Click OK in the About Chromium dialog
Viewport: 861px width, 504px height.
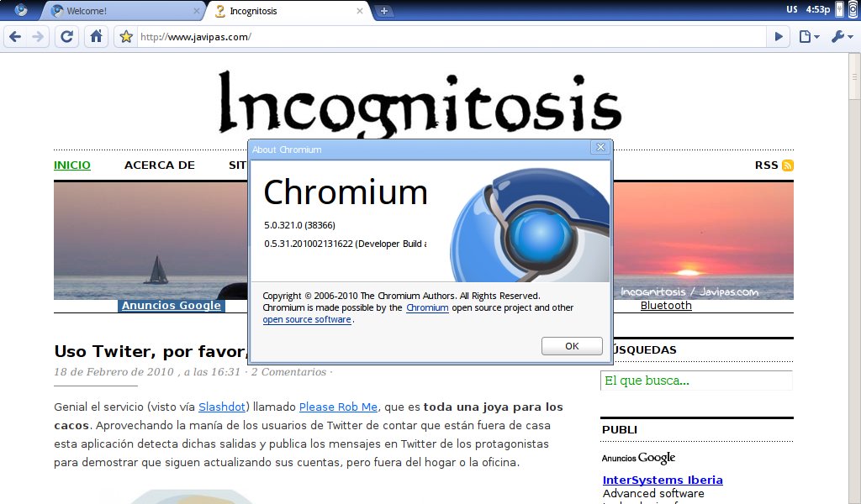[x=572, y=346]
